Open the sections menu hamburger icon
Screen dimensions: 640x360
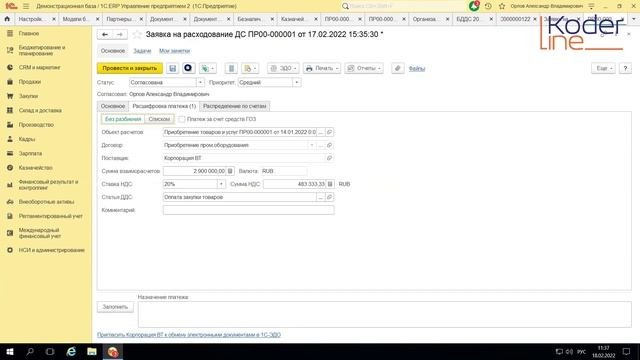(26, 6)
